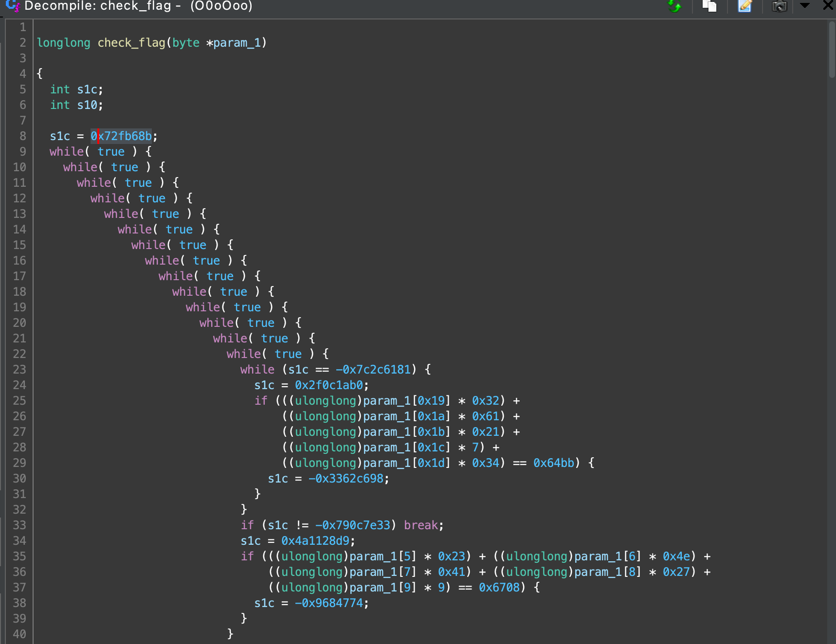Click line number 8 in the gutter

(23, 136)
